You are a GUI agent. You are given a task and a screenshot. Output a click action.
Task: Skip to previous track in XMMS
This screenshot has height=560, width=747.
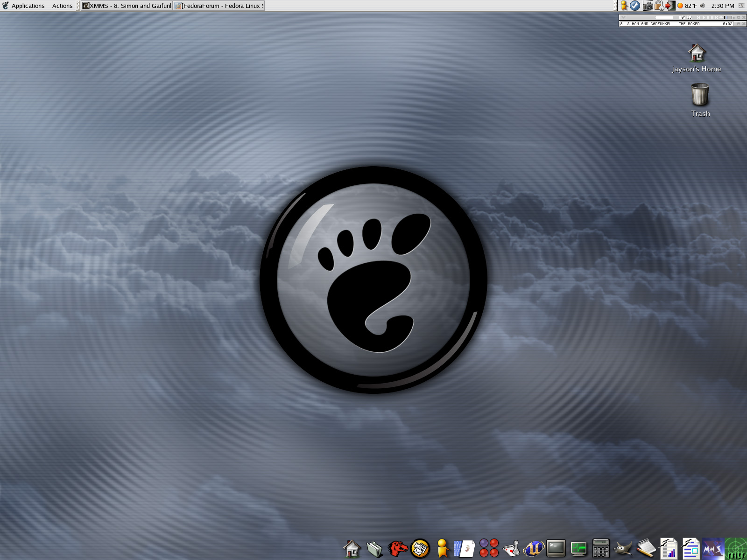698,17
